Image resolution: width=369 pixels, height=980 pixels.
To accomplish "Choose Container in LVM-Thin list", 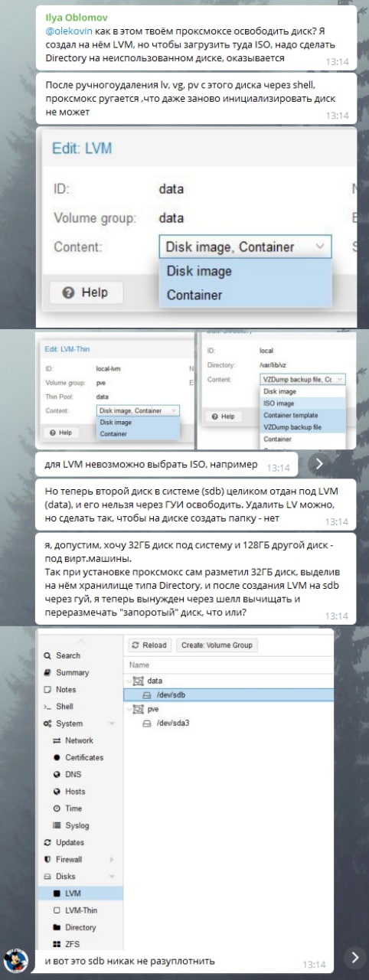I will tap(138, 433).
